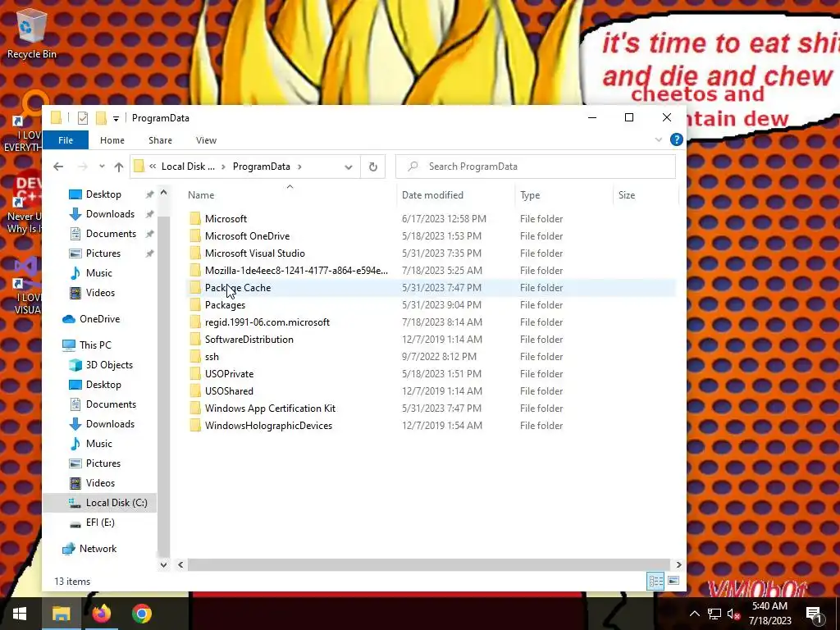Open the Share ribbon tab

click(x=160, y=140)
